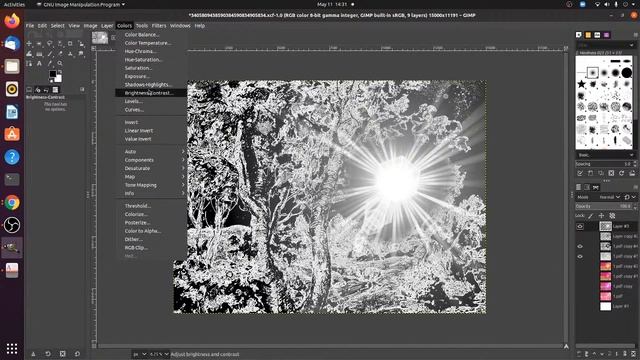Toggle eye of fourth layer row
The height and width of the screenshot is (360, 640).
coord(580,256)
